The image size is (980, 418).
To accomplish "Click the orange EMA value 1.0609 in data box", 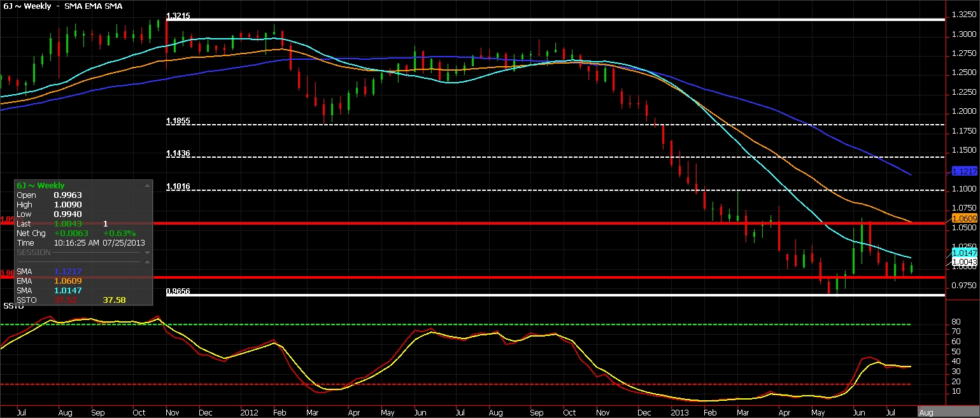I will coord(69,281).
